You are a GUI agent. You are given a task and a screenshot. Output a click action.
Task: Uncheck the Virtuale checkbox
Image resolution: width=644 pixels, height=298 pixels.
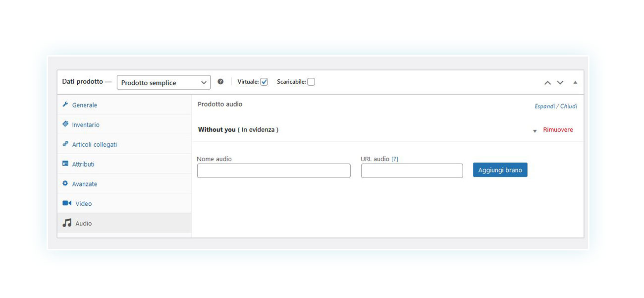point(264,82)
